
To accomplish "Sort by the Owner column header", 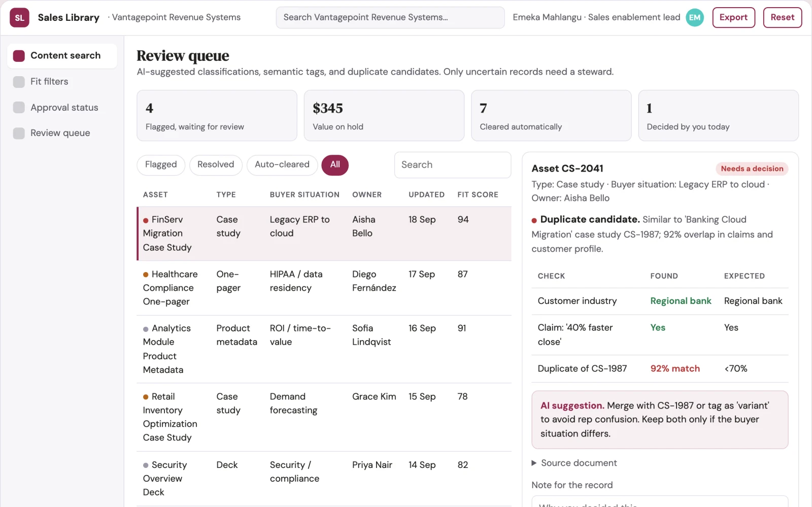I will coord(367,195).
